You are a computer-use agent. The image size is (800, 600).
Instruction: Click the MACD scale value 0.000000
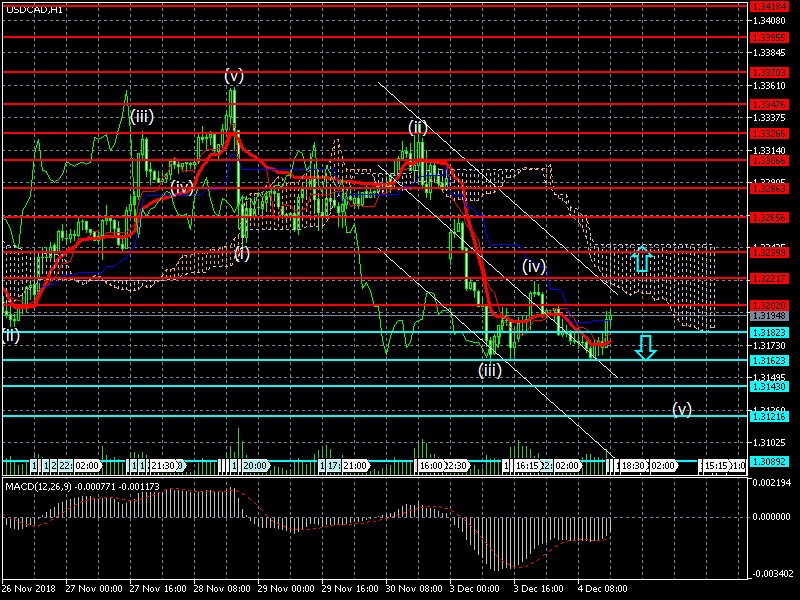click(x=771, y=517)
